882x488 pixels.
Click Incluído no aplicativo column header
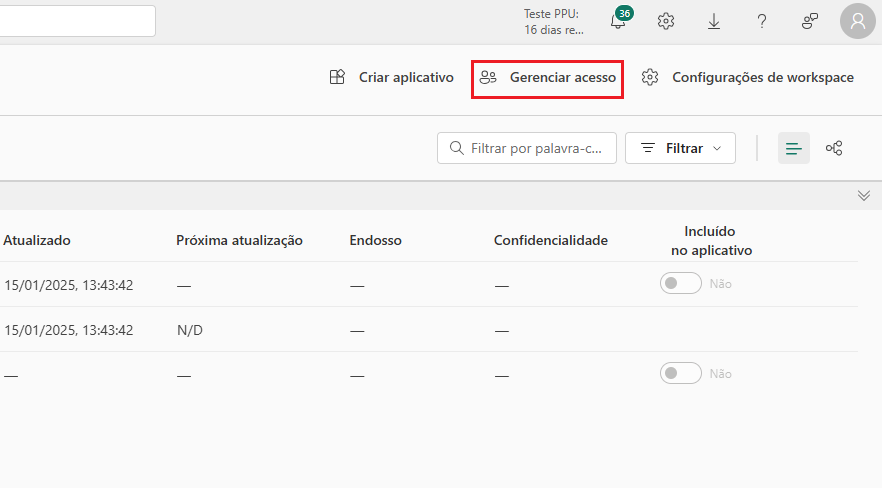pos(711,241)
